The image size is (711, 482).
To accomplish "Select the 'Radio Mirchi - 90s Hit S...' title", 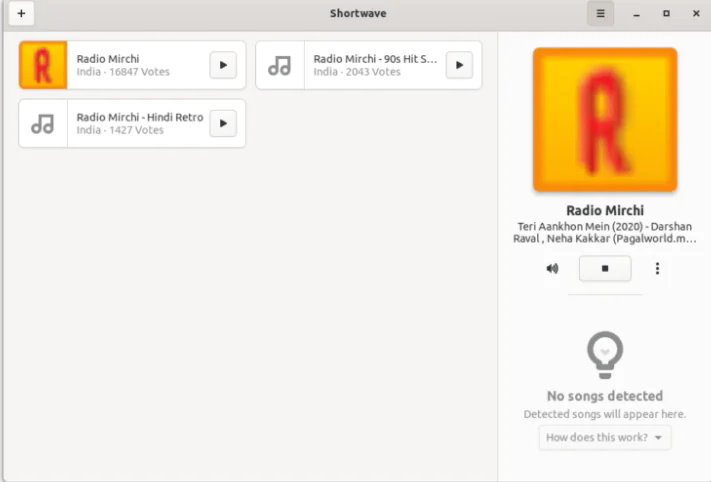I will (x=375, y=59).
